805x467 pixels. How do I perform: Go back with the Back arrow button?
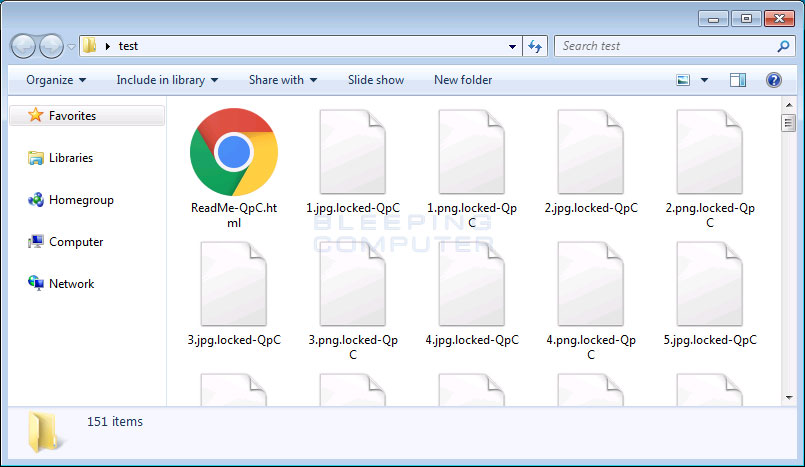23,47
